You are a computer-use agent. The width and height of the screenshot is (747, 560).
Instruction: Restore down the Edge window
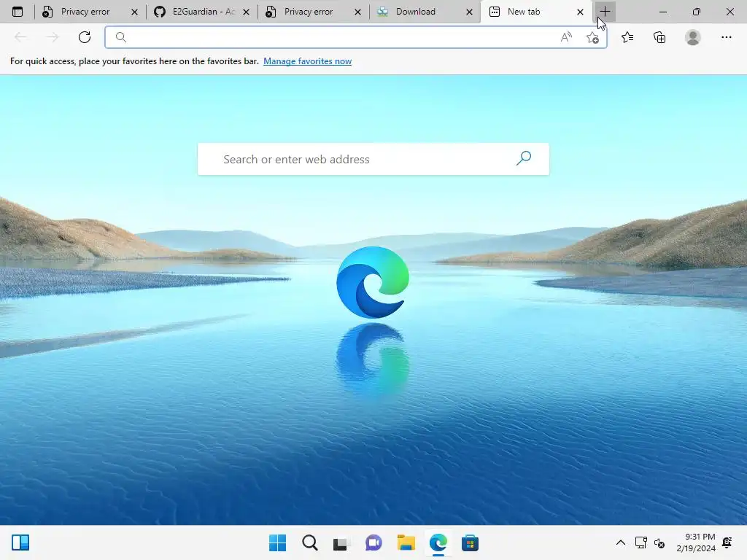pyautogui.click(x=697, y=12)
